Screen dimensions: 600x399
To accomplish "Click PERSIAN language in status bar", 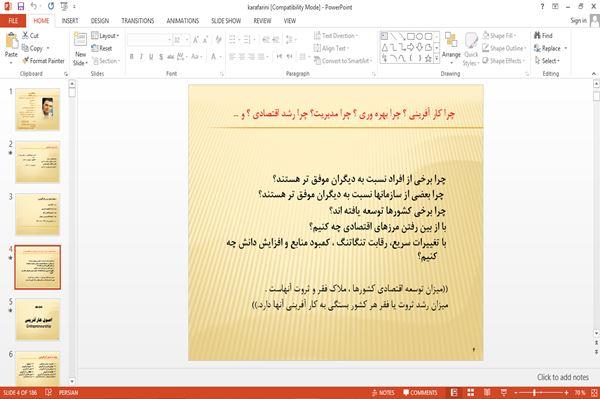I will (x=68, y=392).
